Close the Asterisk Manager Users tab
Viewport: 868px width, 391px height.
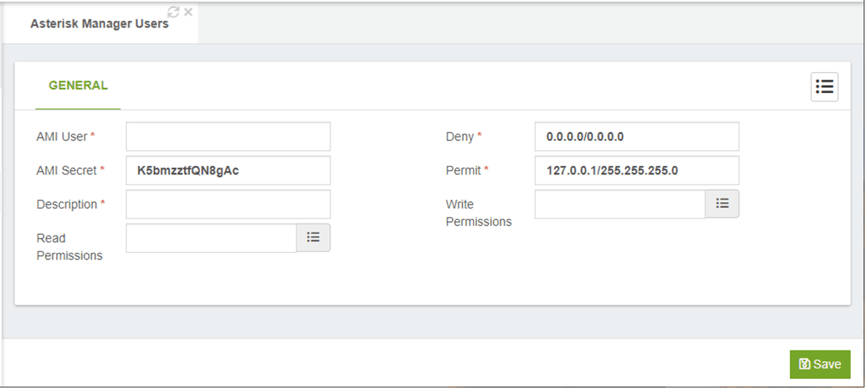pyautogui.click(x=188, y=11)
